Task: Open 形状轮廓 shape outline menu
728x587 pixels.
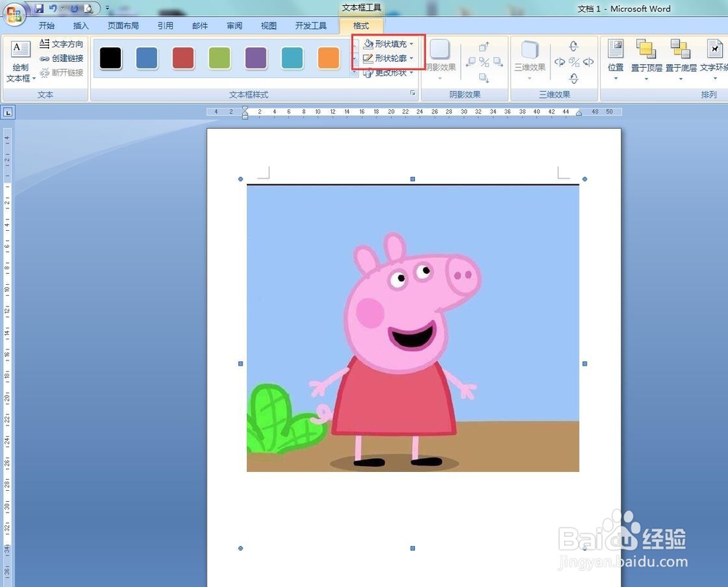Action: tap(388, 58)
